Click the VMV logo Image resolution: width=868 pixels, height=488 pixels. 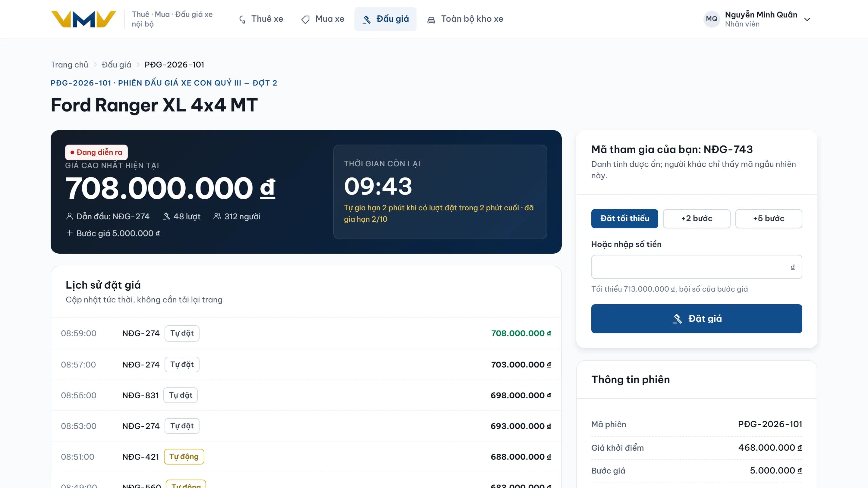tap(83, 19)
